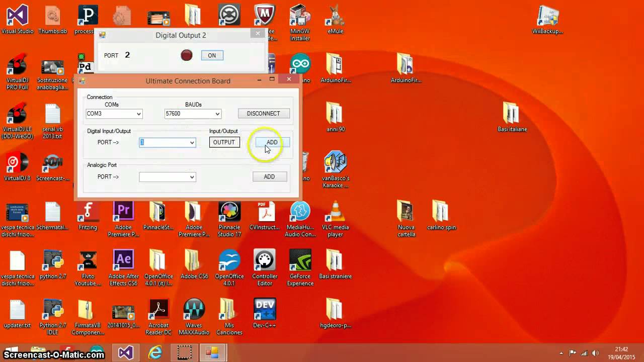Screen dimensions: 644x362
Task: Open the Nuova cartella folder
Action: [x=406, y=219]
